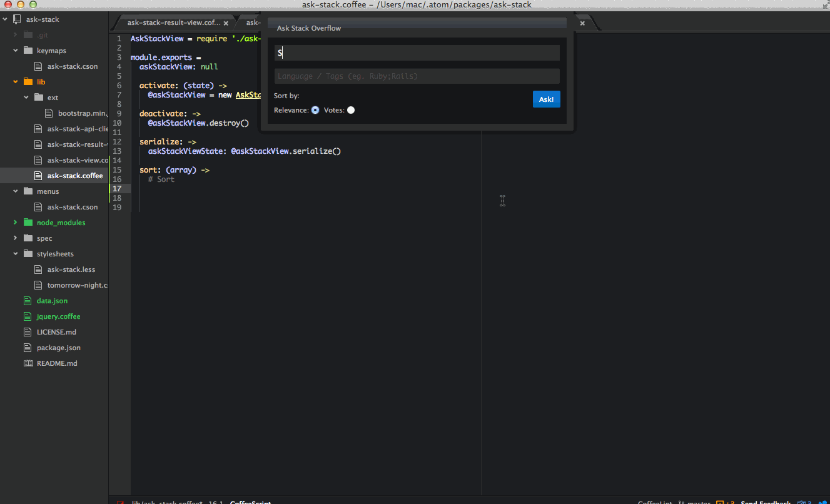Focus the Stack Overflow question input field

tap(417, 53)
